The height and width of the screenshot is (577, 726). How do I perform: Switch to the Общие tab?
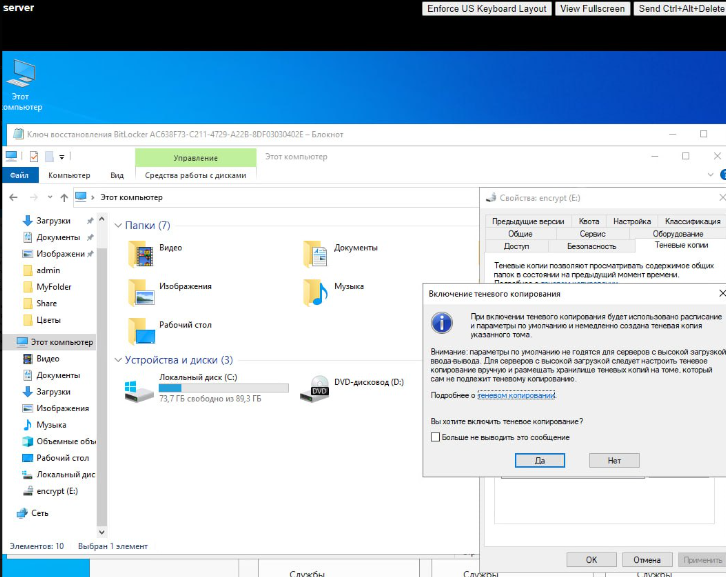coord(520,234)
